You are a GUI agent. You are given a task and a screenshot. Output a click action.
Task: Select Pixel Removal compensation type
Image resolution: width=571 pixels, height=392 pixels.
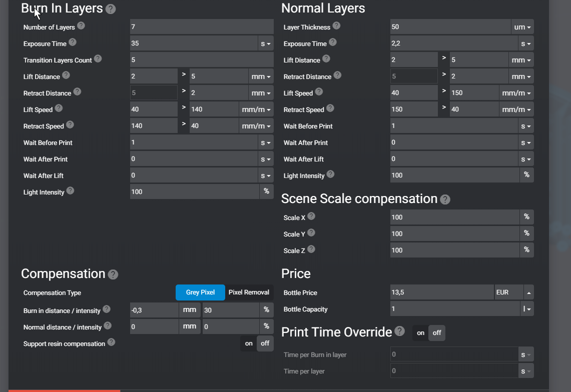(x=249, y=292)
